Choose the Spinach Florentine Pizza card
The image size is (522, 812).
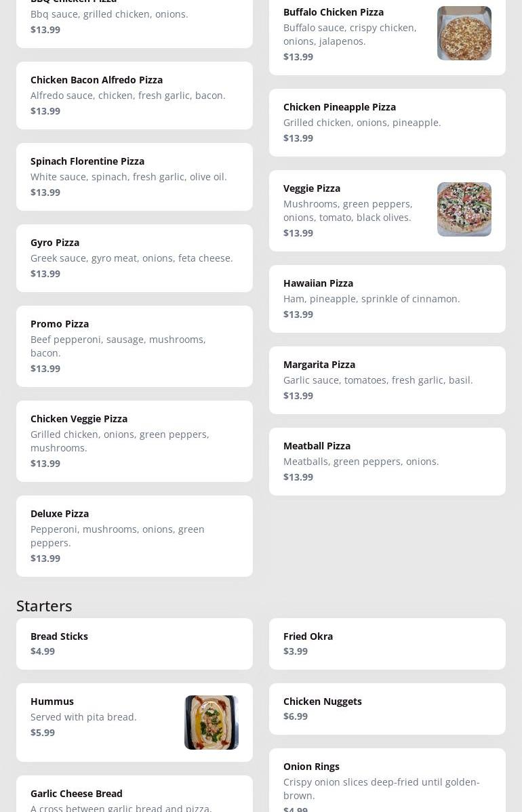coord(134,177)
